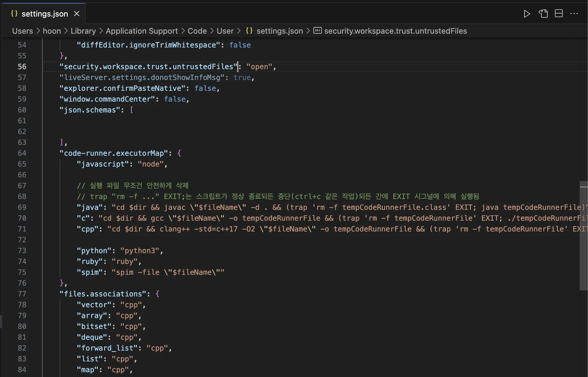Click the vertical scrollbar slider
Viewport: 588px width, 377px height.
tap(583, 236)
